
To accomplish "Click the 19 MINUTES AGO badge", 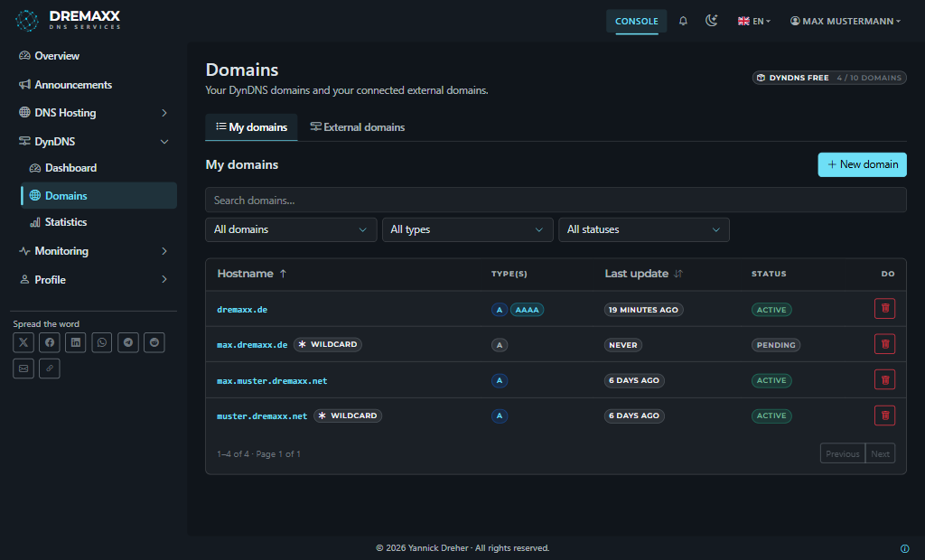I will 643,310.
